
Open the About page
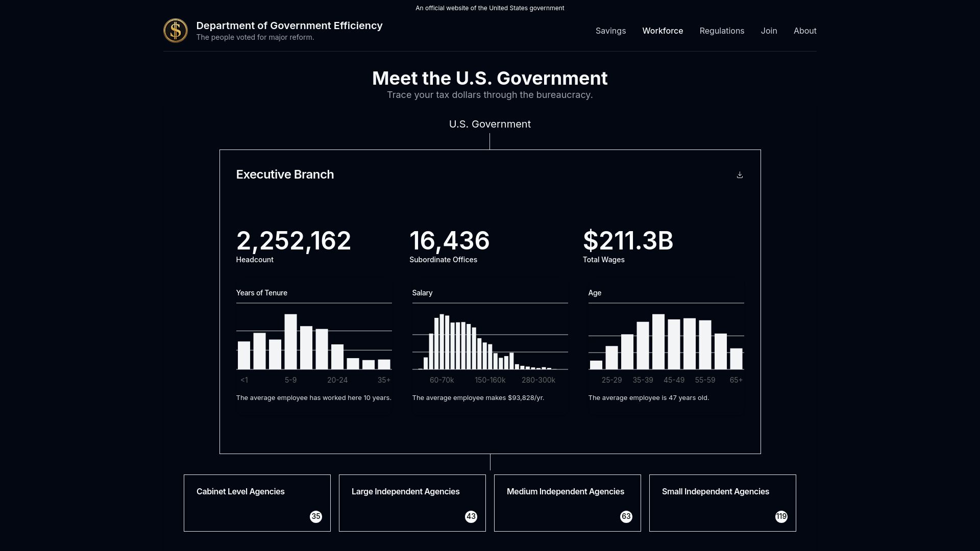(805, 31)
